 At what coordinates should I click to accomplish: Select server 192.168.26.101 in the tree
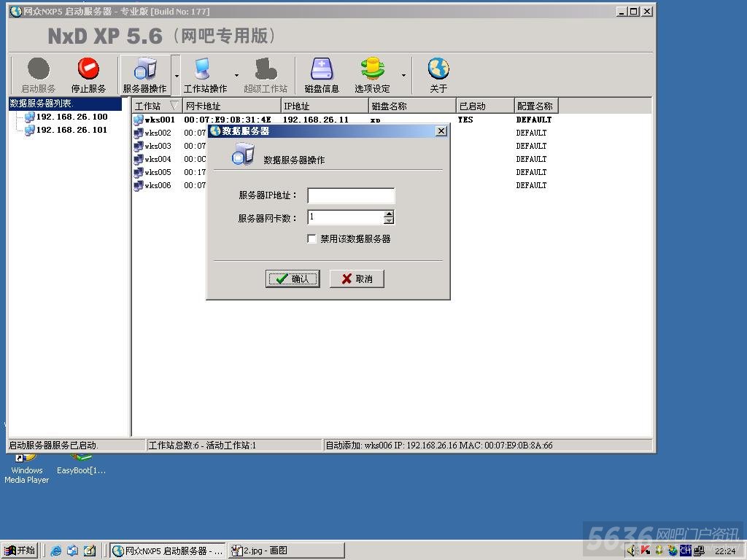[66, 130]
